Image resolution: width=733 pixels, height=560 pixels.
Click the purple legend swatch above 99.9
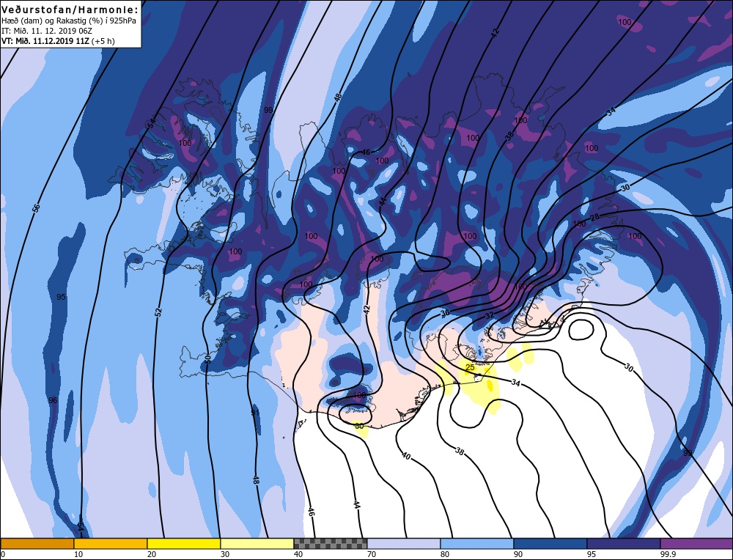[x=696, y=543]
